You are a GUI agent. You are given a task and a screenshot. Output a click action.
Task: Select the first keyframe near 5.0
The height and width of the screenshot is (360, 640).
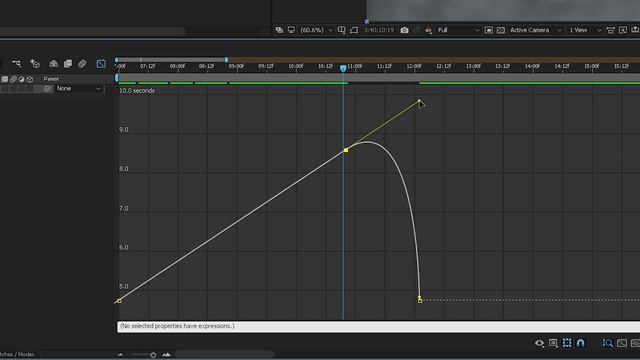tap(119, 301)
